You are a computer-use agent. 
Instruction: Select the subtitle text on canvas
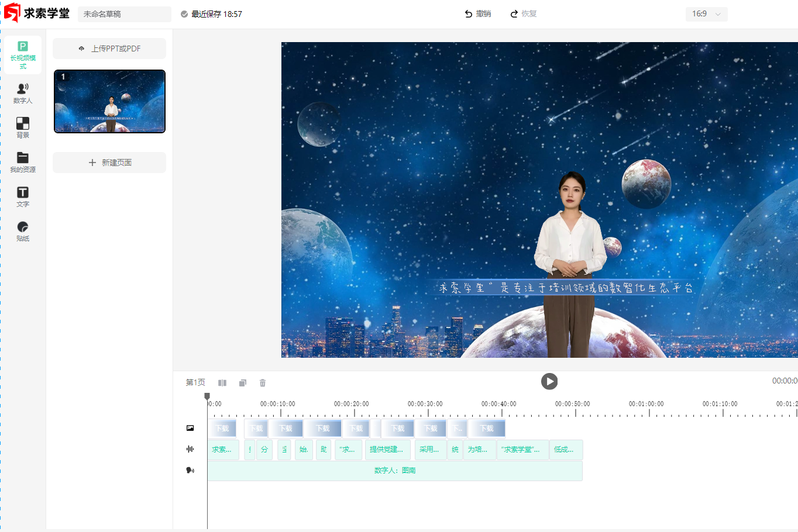tap(566, 288)
